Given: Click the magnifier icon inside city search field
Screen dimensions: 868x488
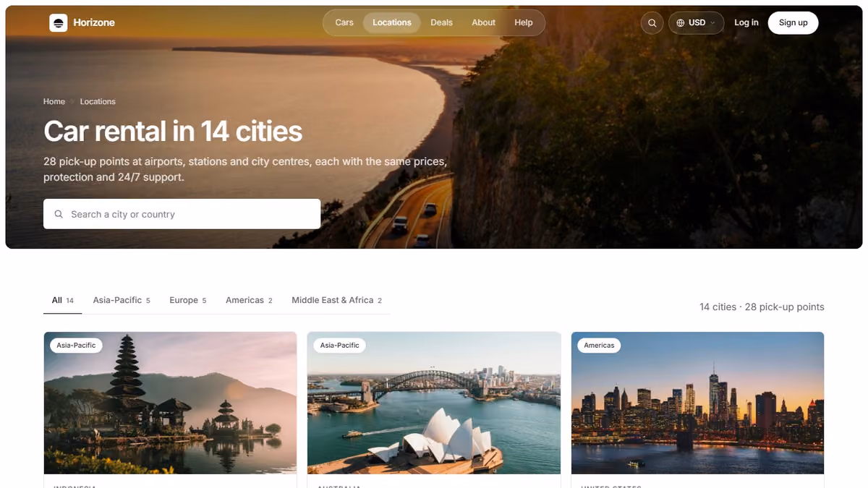Looking at the screenshot, I should coord(59,214).
